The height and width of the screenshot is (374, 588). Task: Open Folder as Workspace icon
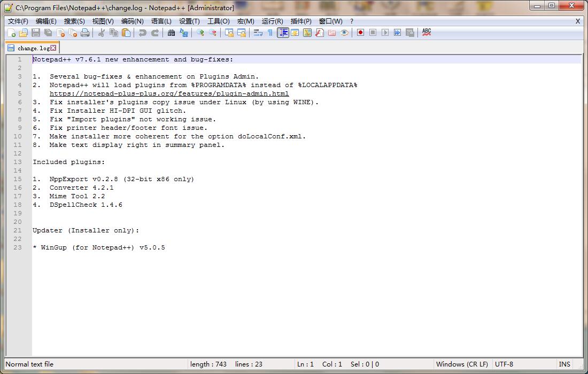pyautogui.click(x=332, y=33)
